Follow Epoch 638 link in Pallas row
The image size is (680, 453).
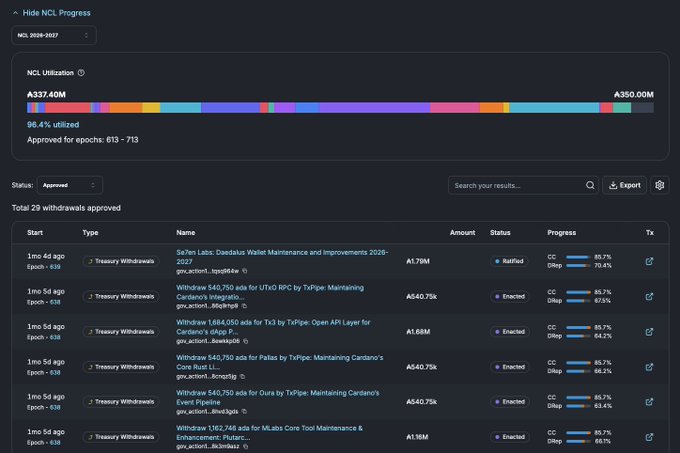tap(55, 372)
